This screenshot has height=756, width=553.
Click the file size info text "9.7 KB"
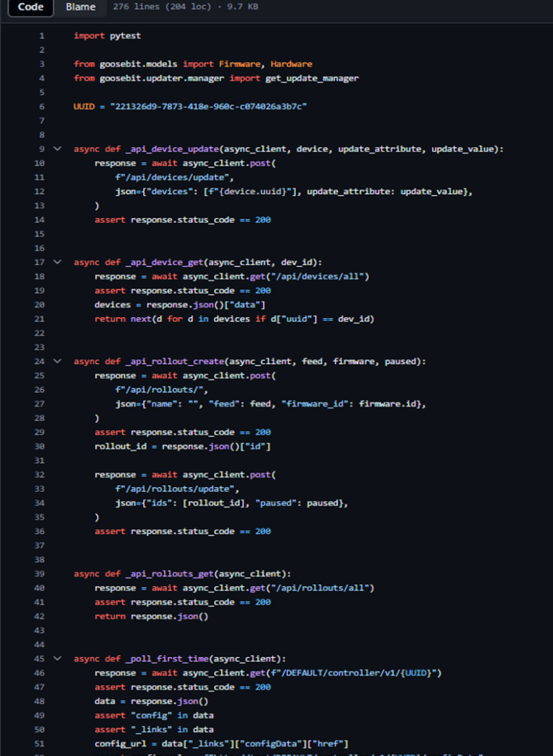(x=244, y=7)
